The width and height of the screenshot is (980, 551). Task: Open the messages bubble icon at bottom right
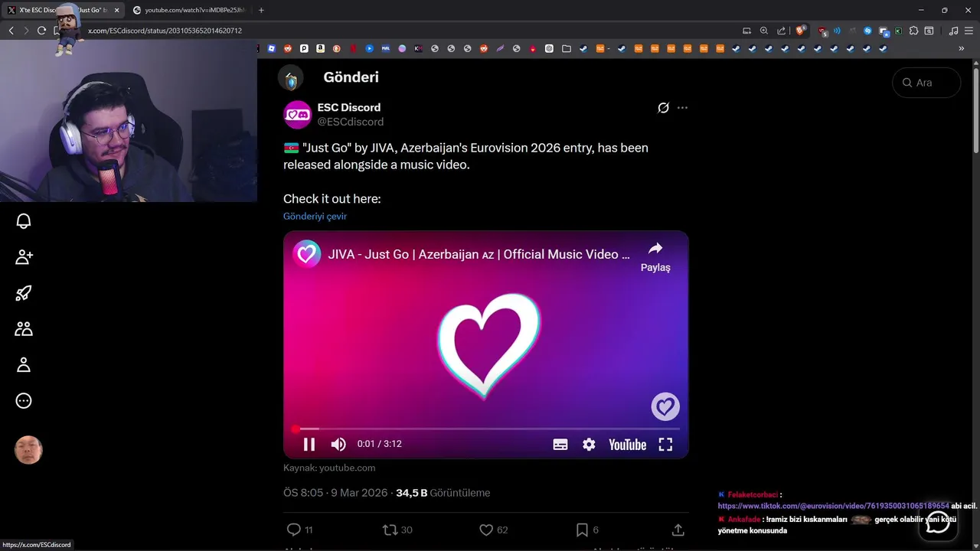[x=938, y=523]
